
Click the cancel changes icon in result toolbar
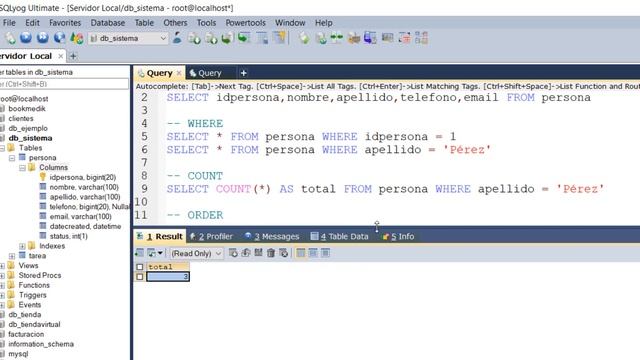[284, 253]
